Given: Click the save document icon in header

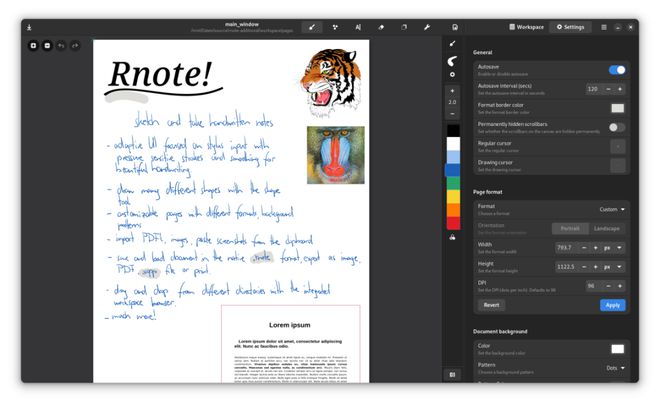Looking at the screenshot, I should (x=455, y=27).
